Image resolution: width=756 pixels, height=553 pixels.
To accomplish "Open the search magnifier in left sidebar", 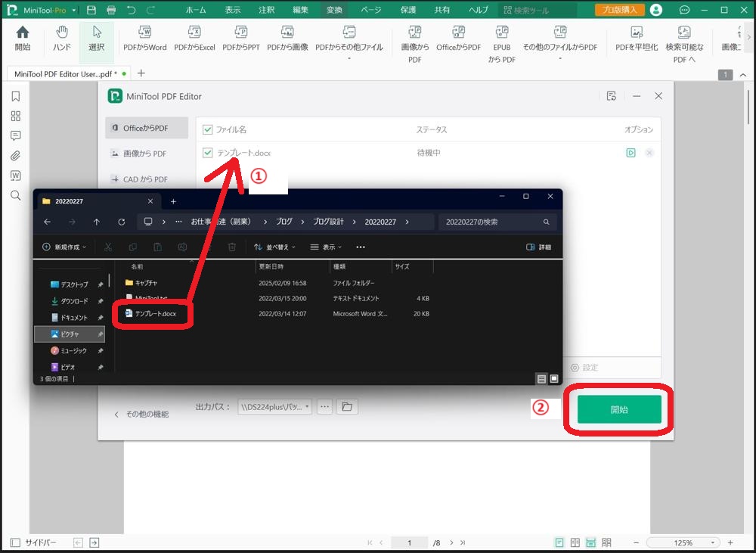I will [x=15, y=195].
